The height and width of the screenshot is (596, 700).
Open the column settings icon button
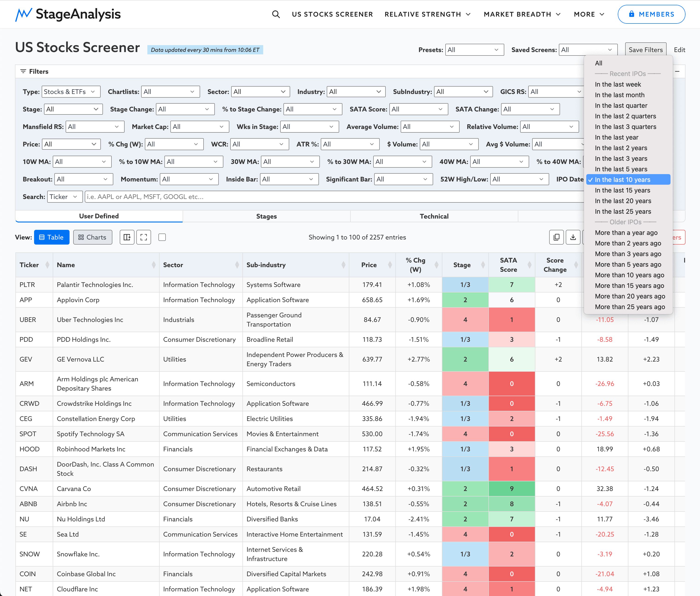point(127,237)
